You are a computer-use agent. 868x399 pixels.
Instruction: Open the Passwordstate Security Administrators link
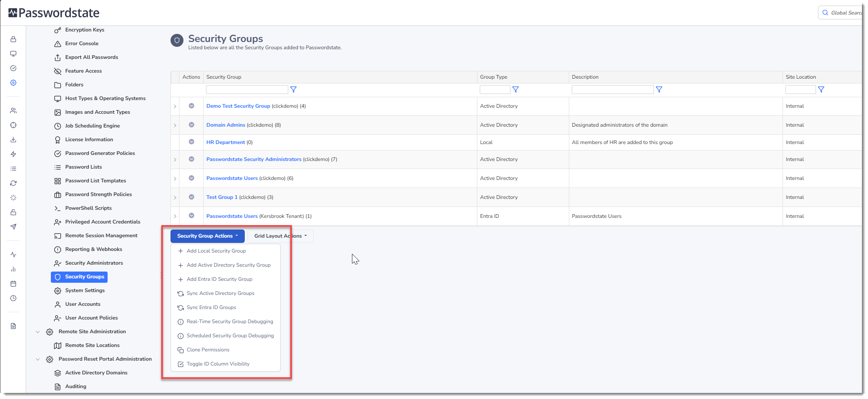coord(254,159)
